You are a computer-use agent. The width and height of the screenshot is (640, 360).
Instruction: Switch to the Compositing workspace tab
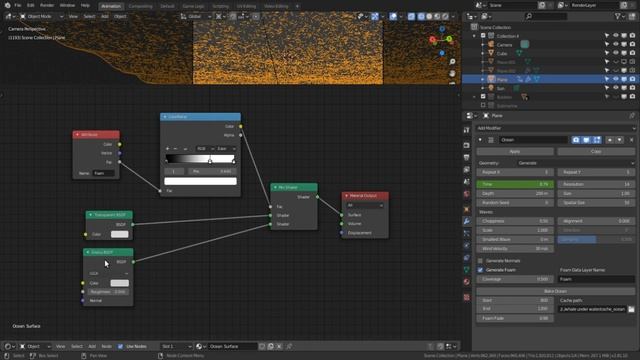tap(140, 6)
